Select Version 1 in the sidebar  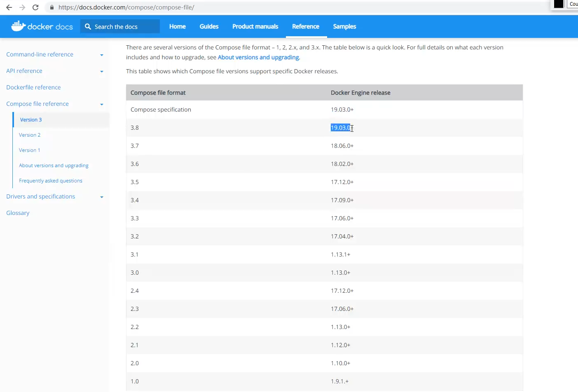pyautogui.click(x=30, y=150)
